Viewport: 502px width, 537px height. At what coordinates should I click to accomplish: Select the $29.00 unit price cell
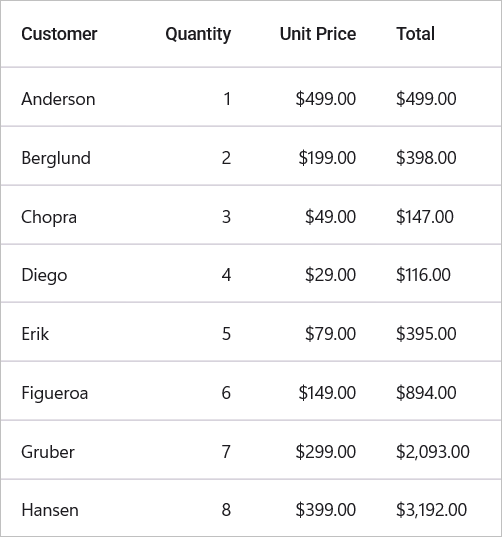[x=330, y=275]
